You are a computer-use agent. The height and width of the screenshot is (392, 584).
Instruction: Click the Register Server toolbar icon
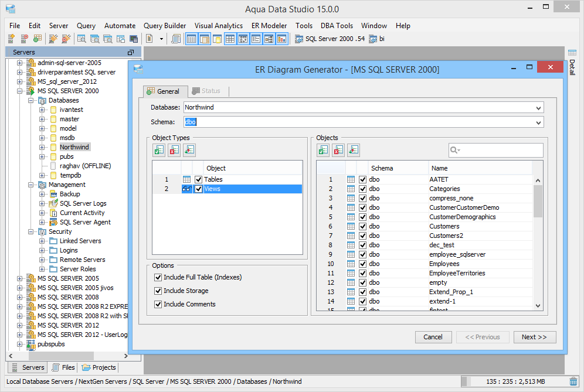pyautogui.click(x=11, y=38)
